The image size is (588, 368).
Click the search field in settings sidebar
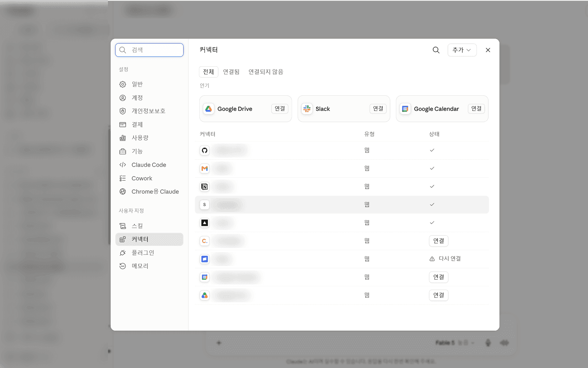(x=149, y=50)
